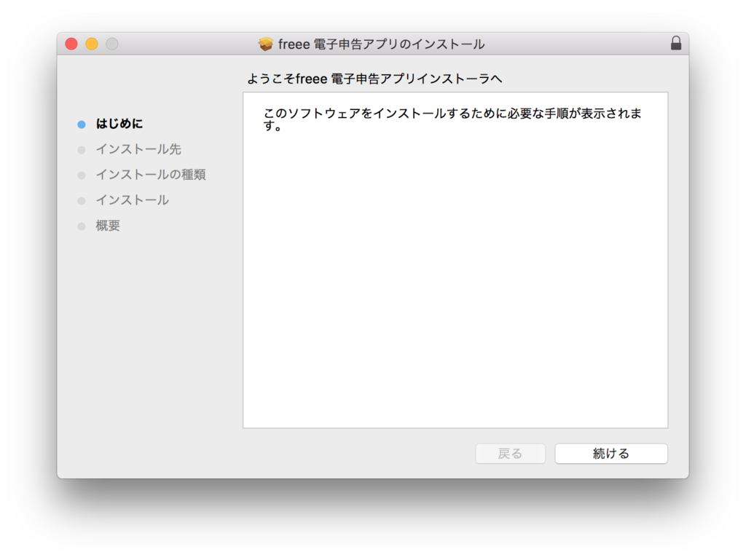The height and width of the screenshot is (560, 746).
Task: Click the disabled 戻る back button
Action: [x=510, y=454]
